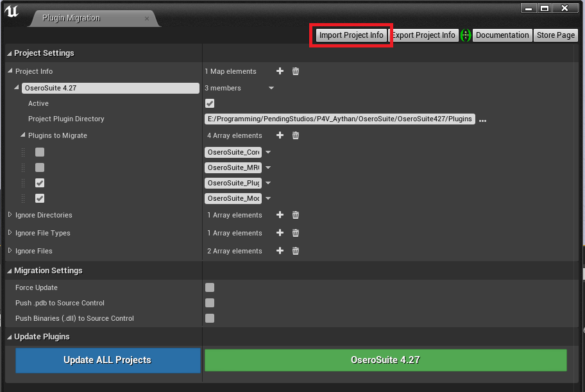Collapse the Project Info row
The width and height of the screenshot is (585, 392).
tap(10, 71)
